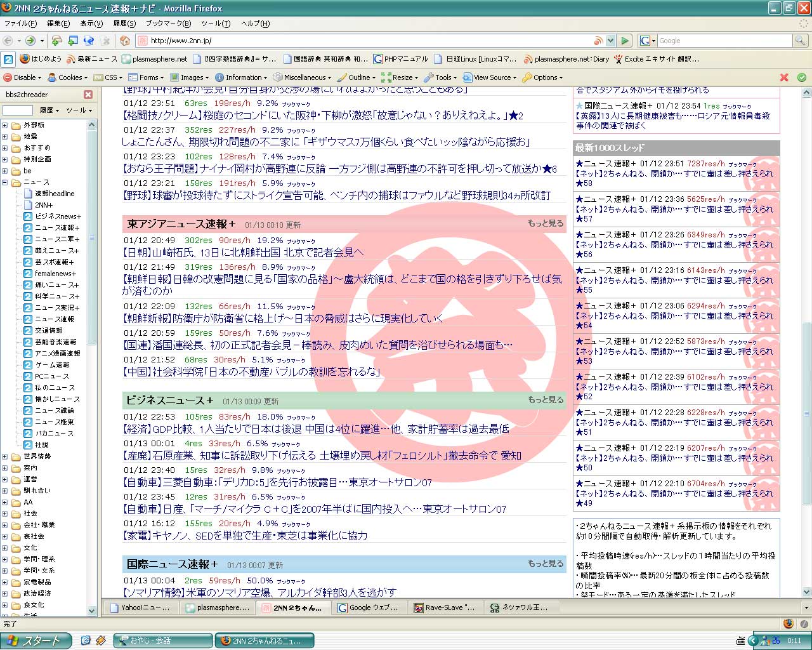The width and height of the screenshot is (812, 650).
Task: Click the RSS feed icon in address bar
Action: pyautogui.click(x=598, y=41)
